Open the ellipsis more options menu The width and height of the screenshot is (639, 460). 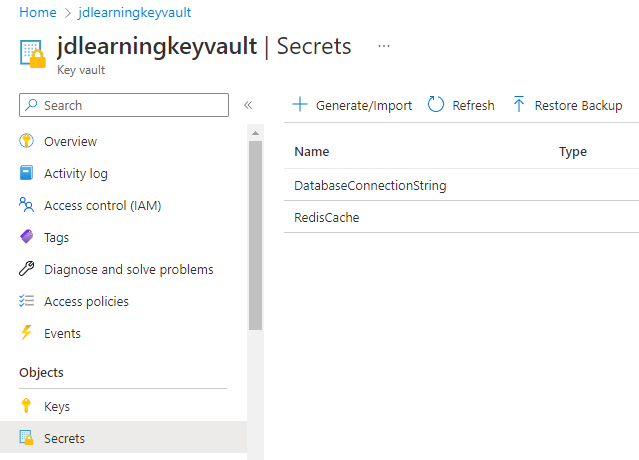point(384,46)
